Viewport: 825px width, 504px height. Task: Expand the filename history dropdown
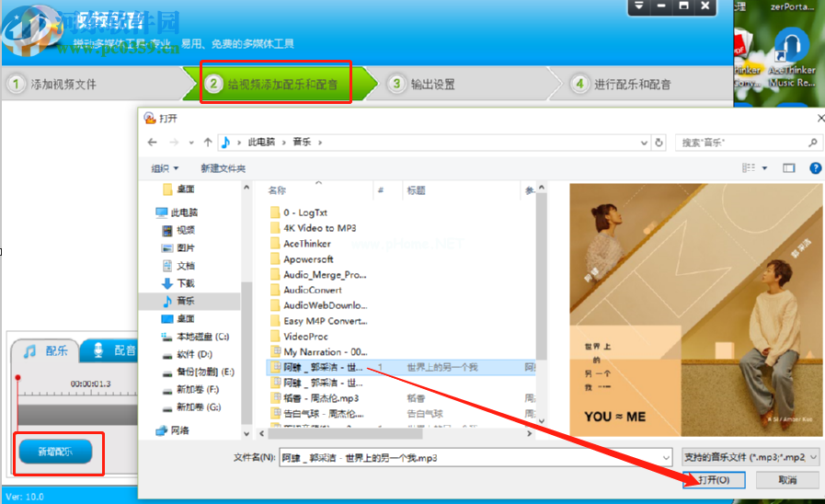tap(666, 458)
